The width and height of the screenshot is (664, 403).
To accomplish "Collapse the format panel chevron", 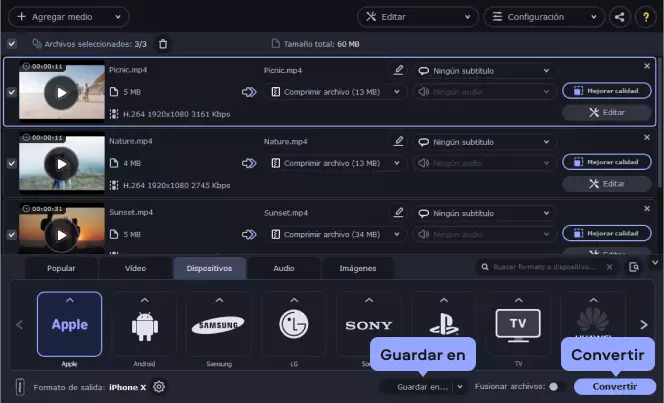I will [x=655, y=263].
